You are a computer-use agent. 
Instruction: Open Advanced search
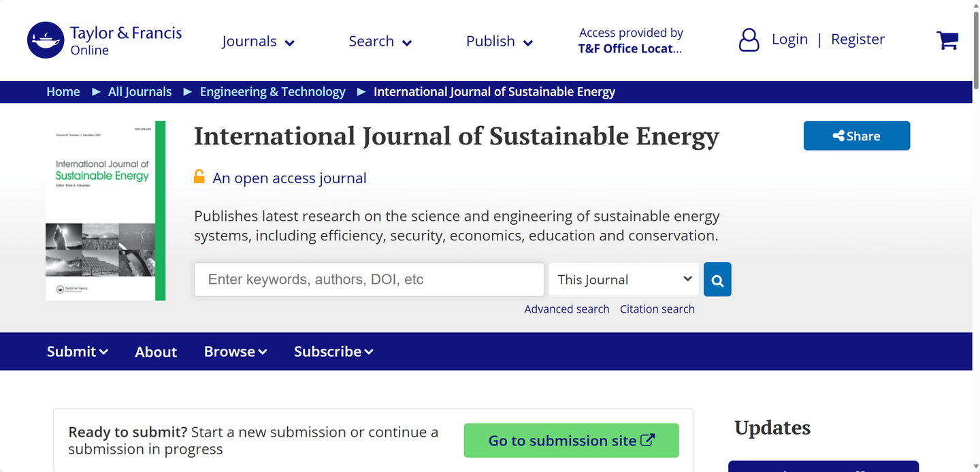(567, 309)
